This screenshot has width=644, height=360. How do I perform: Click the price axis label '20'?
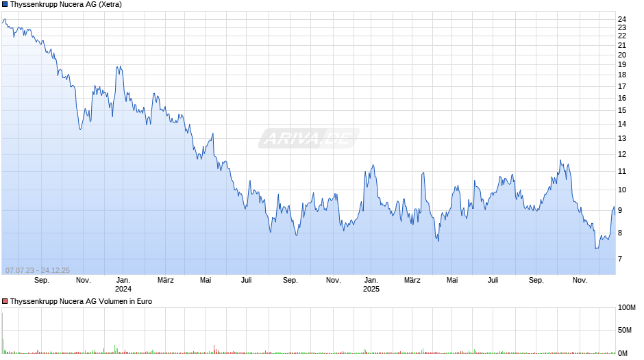[622, 55]
